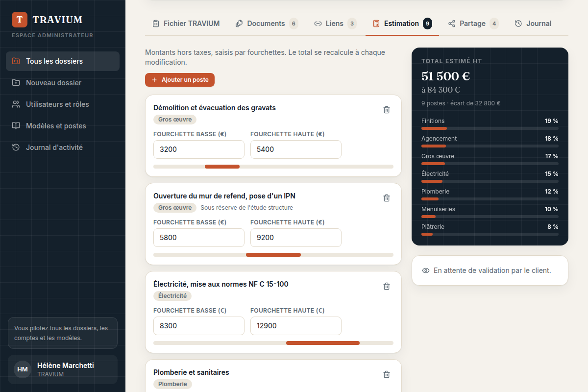
Task: Click the Documents tab files icon
Action: 240,24
